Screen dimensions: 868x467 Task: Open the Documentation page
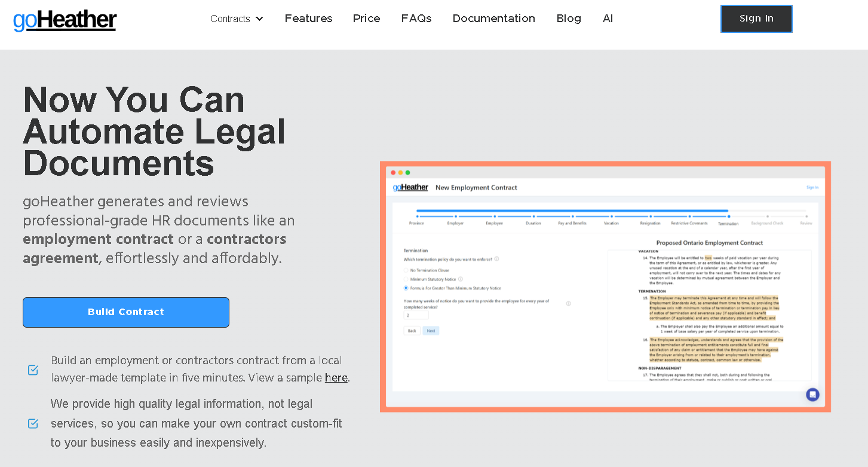pos(494,19)
